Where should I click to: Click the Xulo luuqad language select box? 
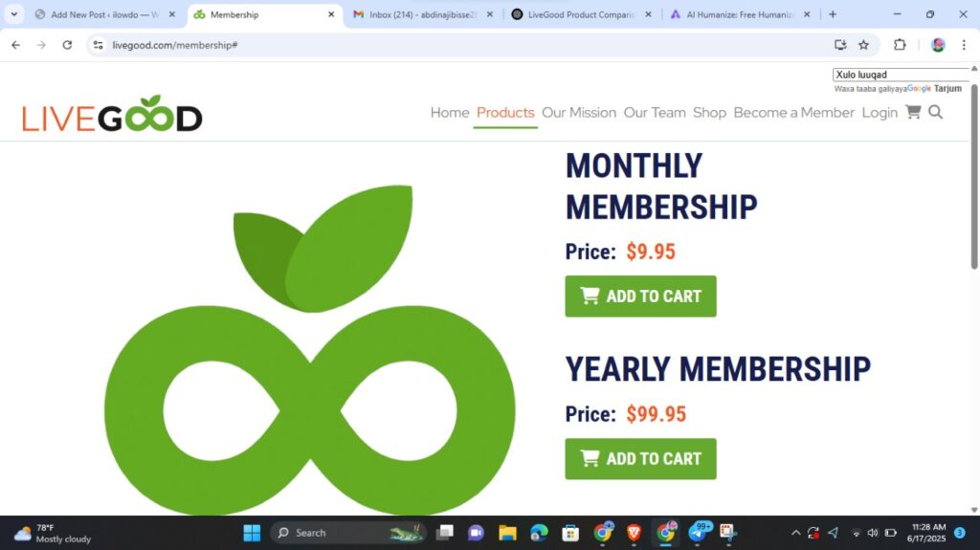point(901,75)
